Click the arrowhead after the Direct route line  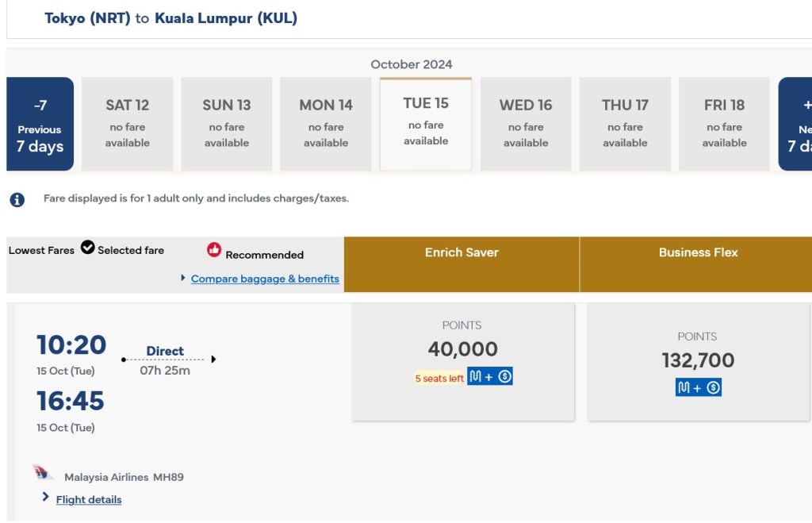[213, 360]
